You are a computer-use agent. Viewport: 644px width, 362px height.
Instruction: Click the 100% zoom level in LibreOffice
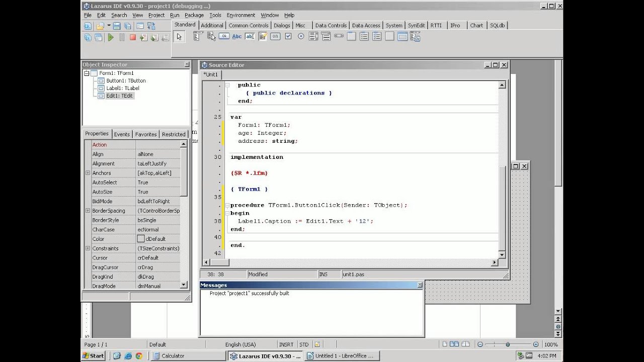point(550,344)
